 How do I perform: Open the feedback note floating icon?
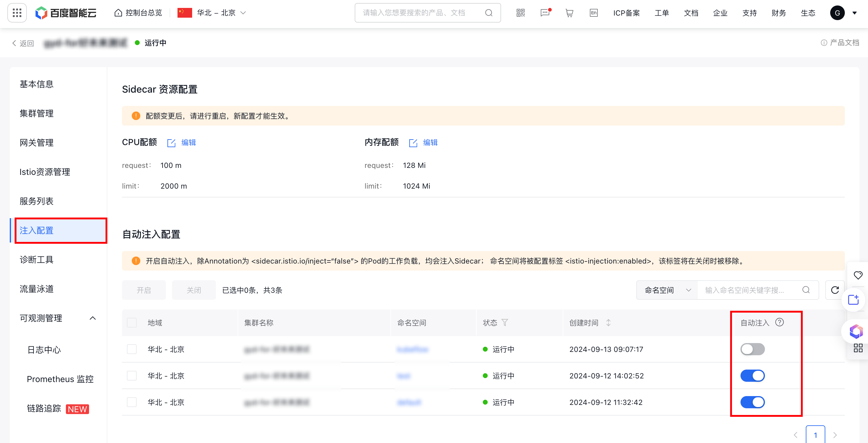pos(853,299)
